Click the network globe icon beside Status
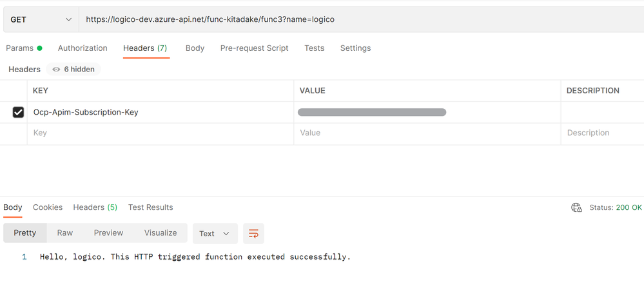Image resolution: width=644 pixels, height=284 pixels. pyautogui.click(x=577, y=207)
